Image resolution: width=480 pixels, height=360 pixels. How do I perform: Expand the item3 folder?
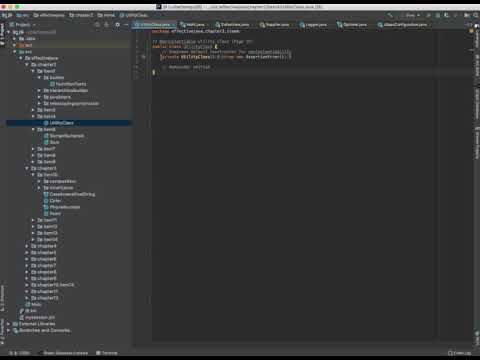pyautogui.click(x=33, y=110)
